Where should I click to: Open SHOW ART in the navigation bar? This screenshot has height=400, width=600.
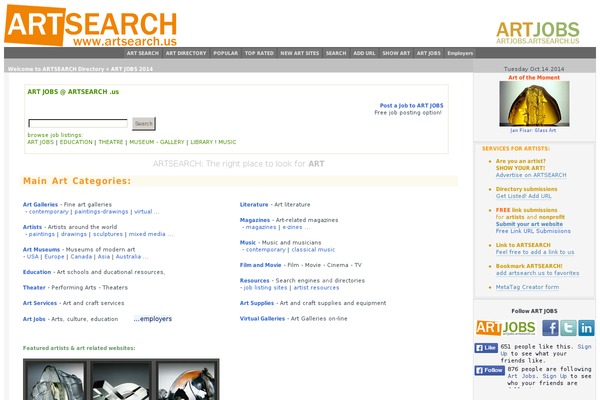point(396,53)
